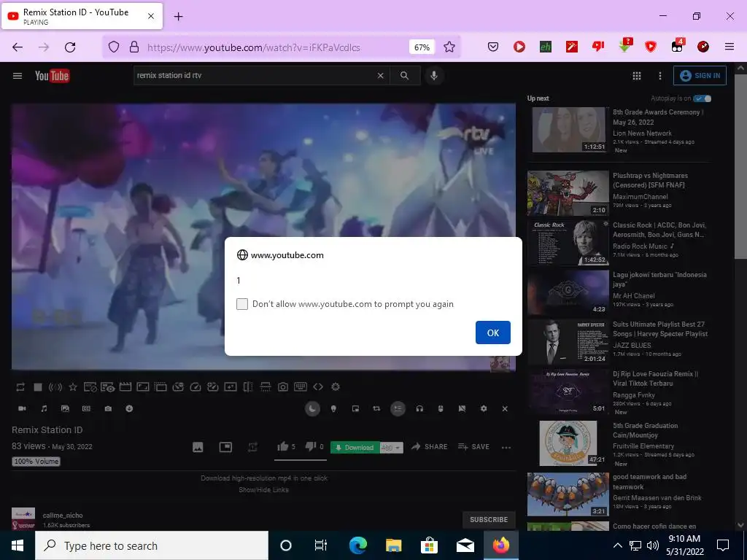747x560 pixels.
Task: Click the Firefox zoom level 67% indicator
Action: point(422,47)
